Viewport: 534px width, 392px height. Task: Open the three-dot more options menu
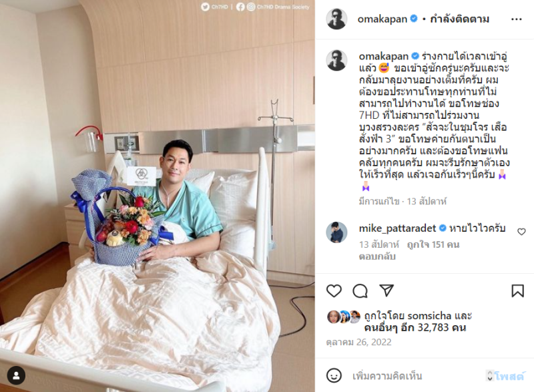pyautogui.click(x=516, y=19)
